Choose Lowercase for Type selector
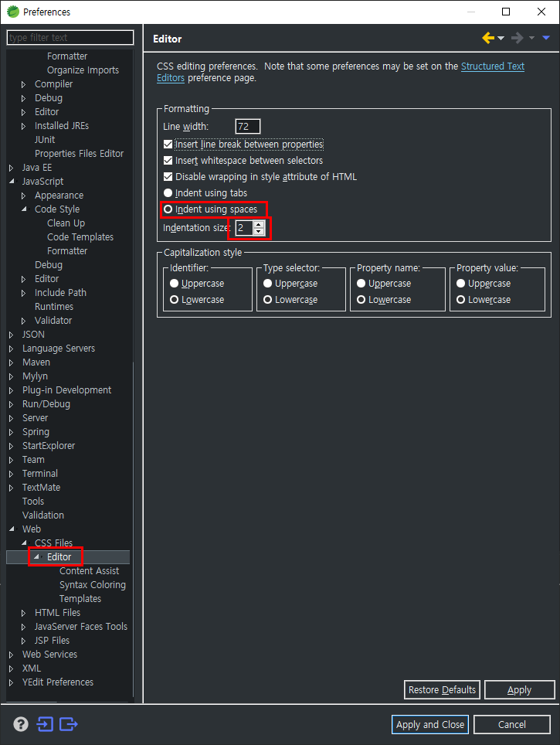This screenshot has height=745, width=560. click(268, 300)
